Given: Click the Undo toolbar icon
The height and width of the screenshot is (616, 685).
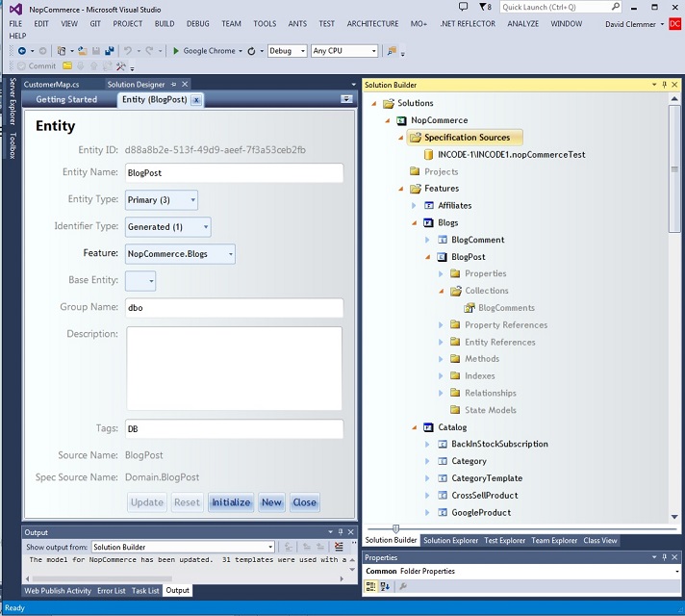Looking at the screenshot, I should (128, 51).
